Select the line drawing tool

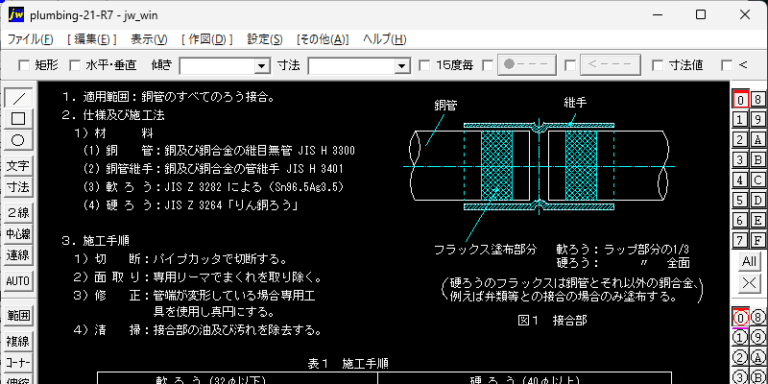click(18, 98)
